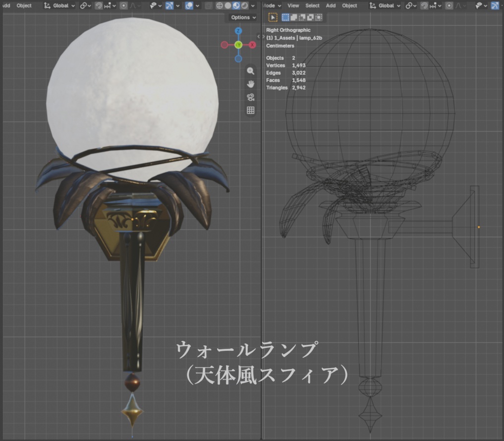Click 'Right Orthographic' view label
This screenshot has height=441, width=504.
click(x=288, y=30)
